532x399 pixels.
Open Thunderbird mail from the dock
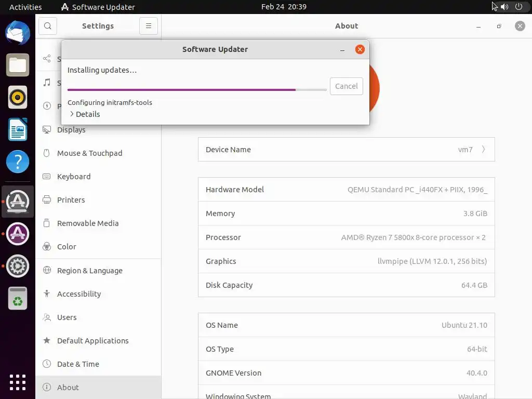point(18,33)
